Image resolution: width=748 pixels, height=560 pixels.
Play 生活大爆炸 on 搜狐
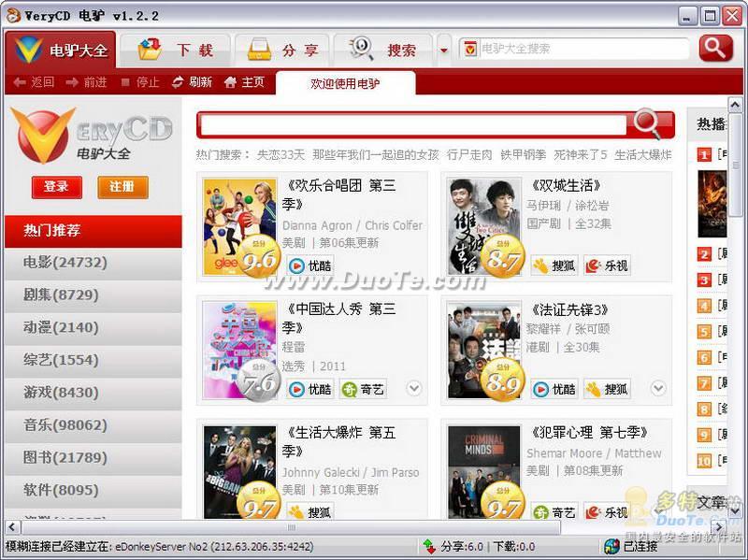(x=310, y=512)
